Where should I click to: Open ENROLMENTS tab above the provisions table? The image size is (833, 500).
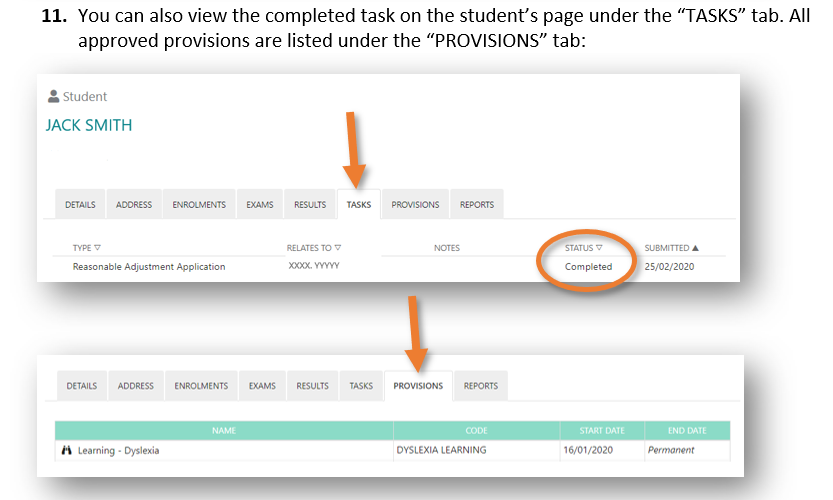click(201, 386)
